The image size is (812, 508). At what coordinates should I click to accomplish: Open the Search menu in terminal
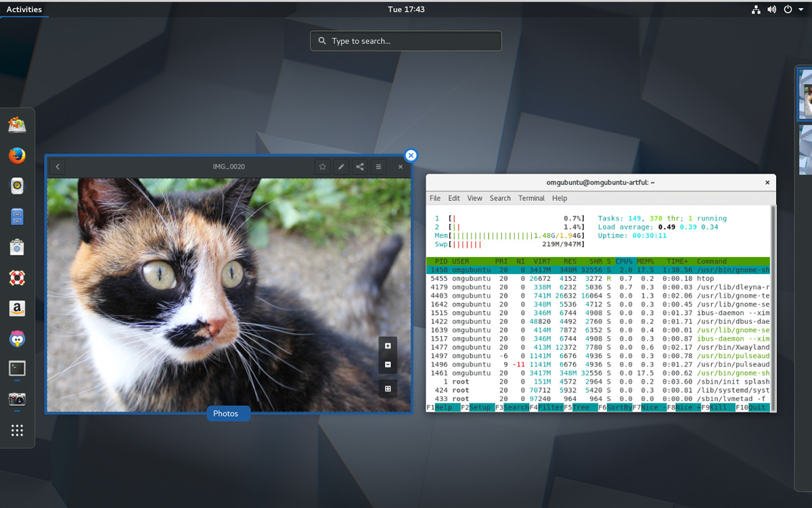(500, 198)
